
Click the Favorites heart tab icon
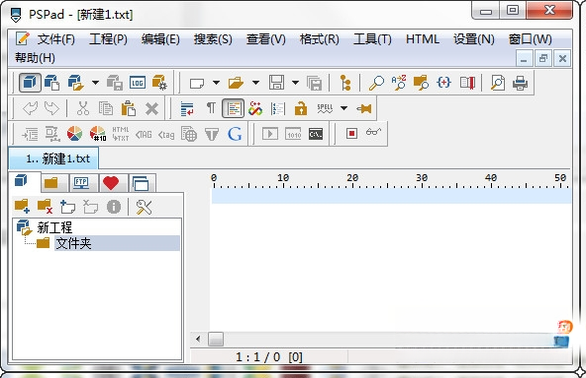click(x=111, y=183)
